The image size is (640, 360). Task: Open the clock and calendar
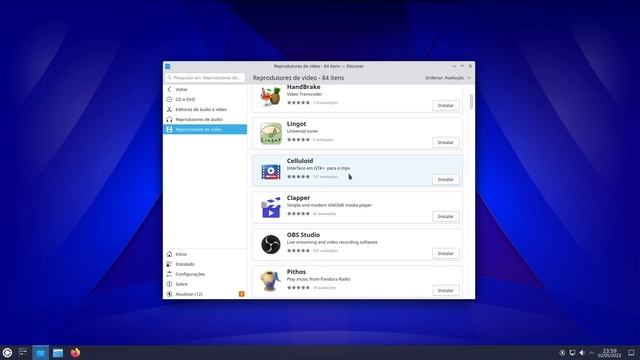[x=609, y=353]
